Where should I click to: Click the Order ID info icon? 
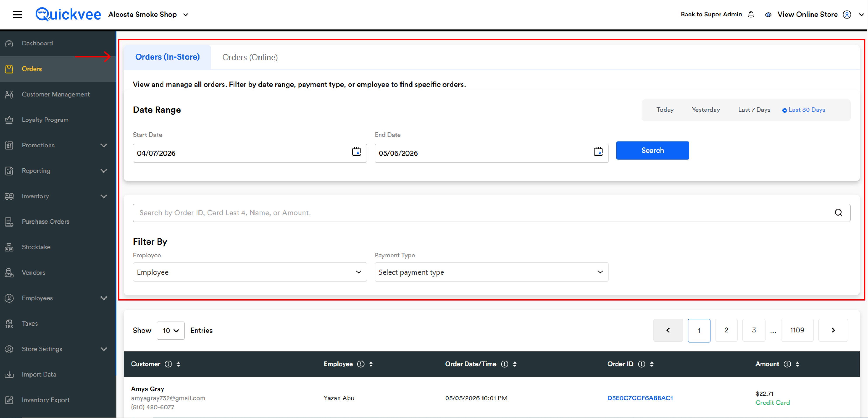click(642, 364)
